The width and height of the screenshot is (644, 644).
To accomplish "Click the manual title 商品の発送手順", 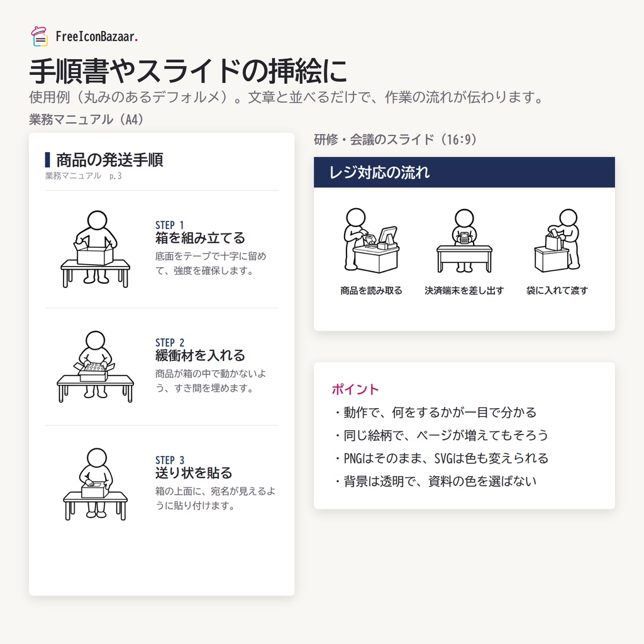I will point(109,160).
